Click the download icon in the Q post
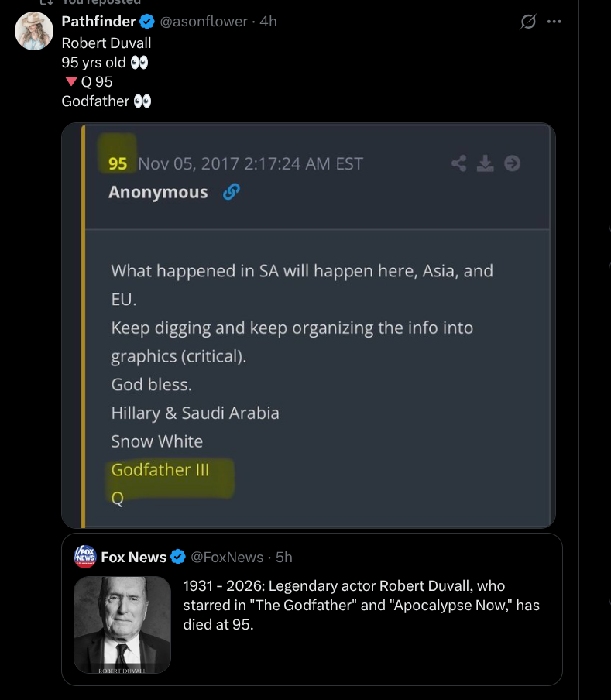This screenshot has height=700, width=611. point(486,163)
